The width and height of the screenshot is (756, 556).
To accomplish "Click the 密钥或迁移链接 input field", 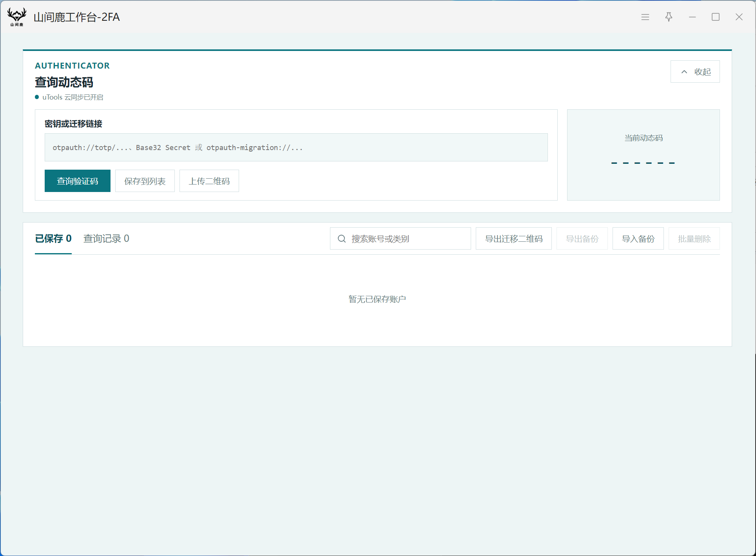I will pos(296,147).
